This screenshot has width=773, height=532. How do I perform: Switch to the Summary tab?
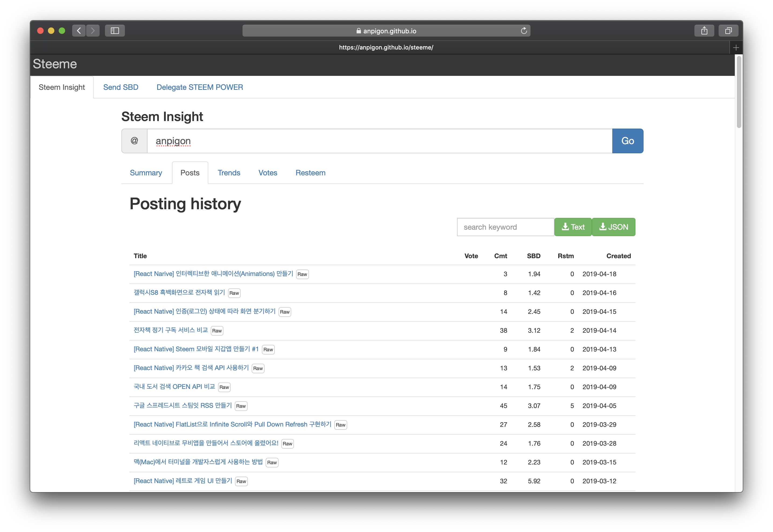coord(146,173)
